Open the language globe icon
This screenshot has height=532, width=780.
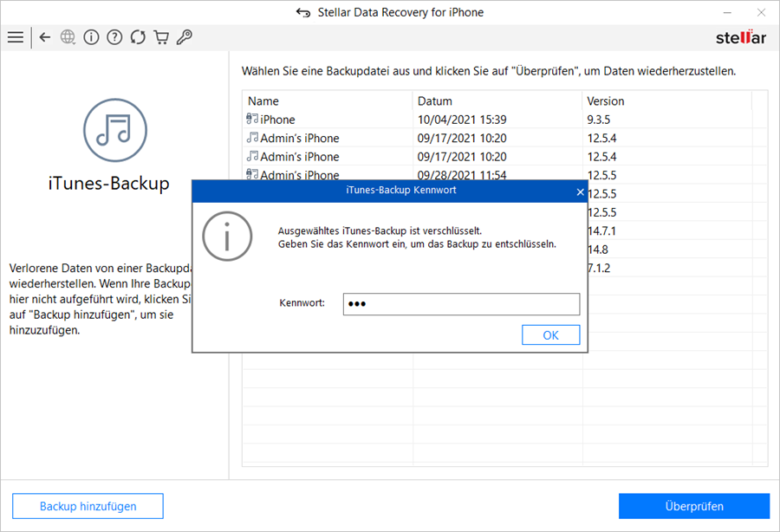tap(68, 37)
